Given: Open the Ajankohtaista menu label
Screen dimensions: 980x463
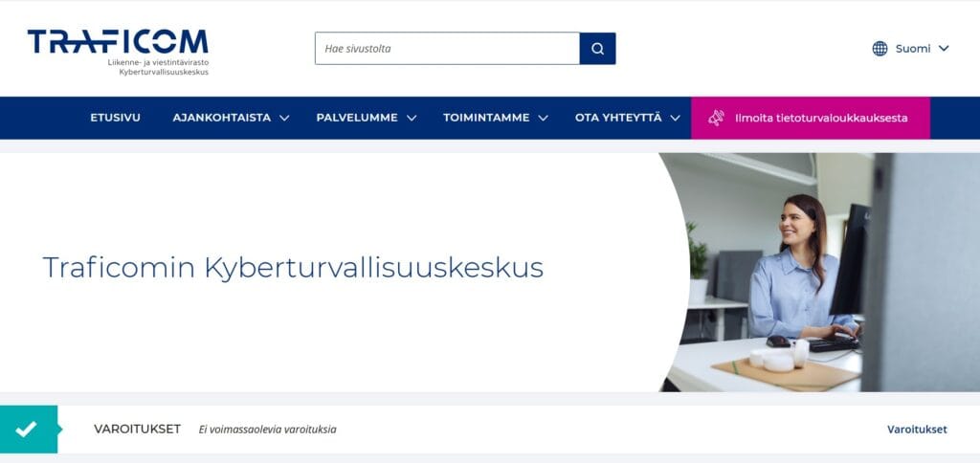Looking at the screenshot, I should click(222, 118).
